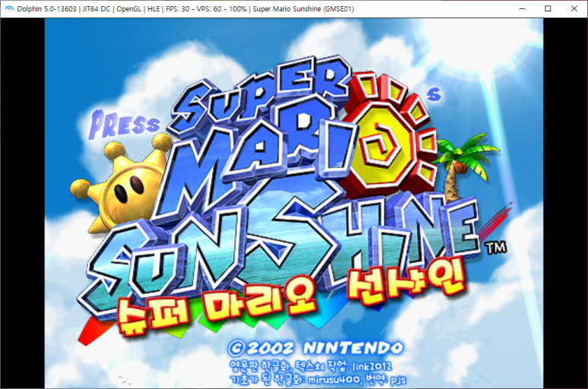
Task: Minimize the Dolphin emulator window
Action: 522,8
